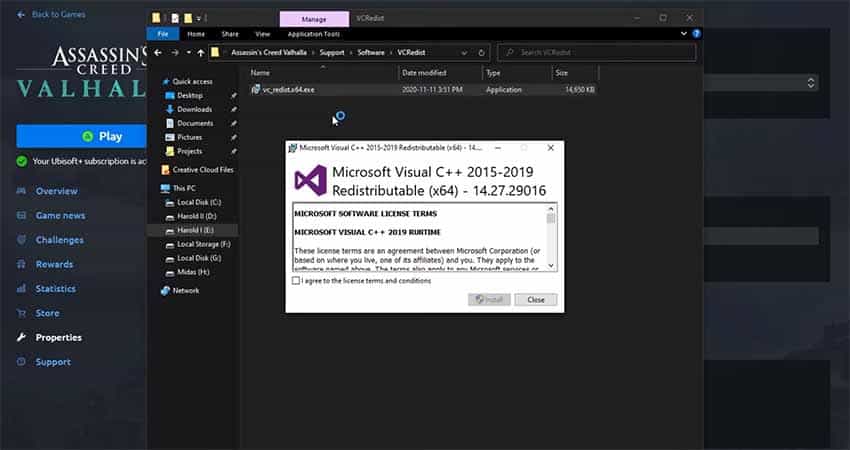Open the Overview section in Ubisoft sidebar
The height and width of the screenshot is (450, 850).
click(x=56, y=191)
